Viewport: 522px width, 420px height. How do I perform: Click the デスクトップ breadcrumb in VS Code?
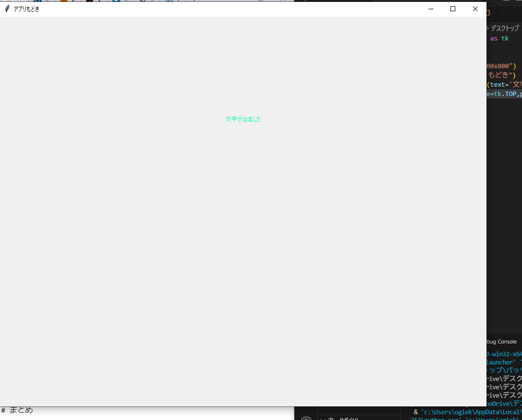(504, 28)
